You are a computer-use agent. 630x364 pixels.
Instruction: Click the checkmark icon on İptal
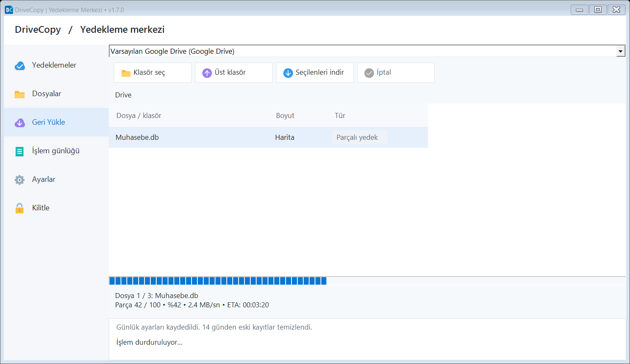pyautogui.click(x=369, y=73)
